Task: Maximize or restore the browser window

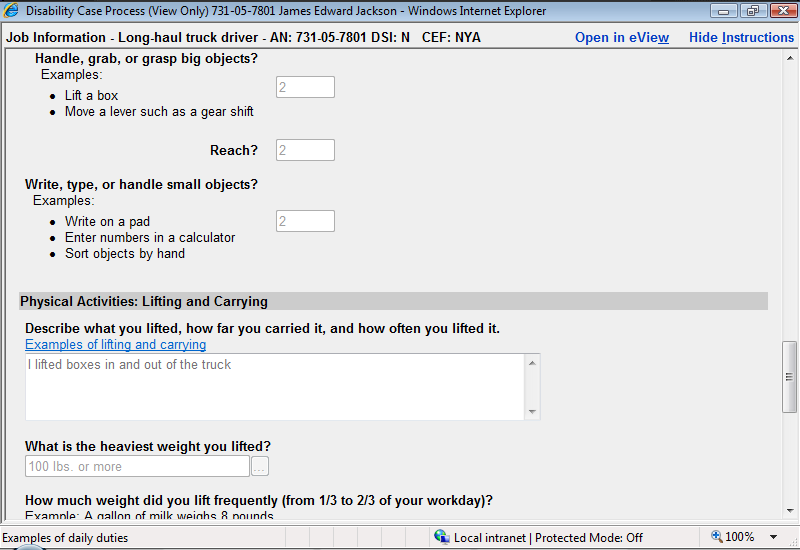Action: [x=752, y=11]
